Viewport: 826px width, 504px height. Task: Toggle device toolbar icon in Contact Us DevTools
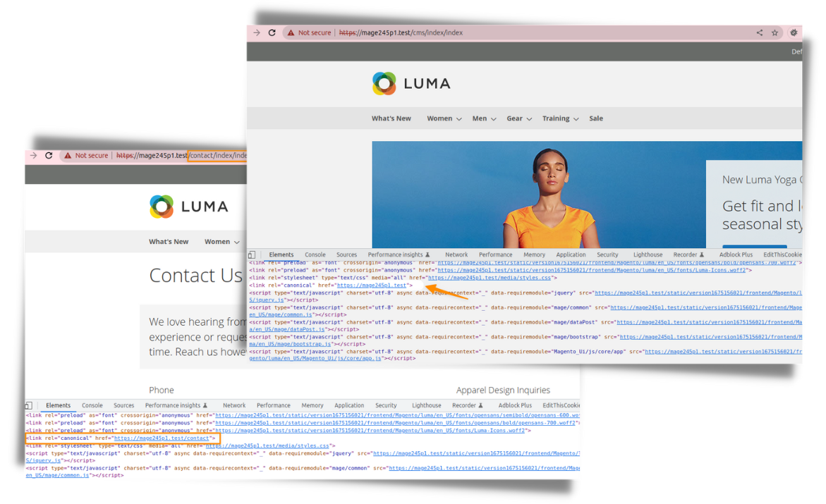tap(28, 405)
